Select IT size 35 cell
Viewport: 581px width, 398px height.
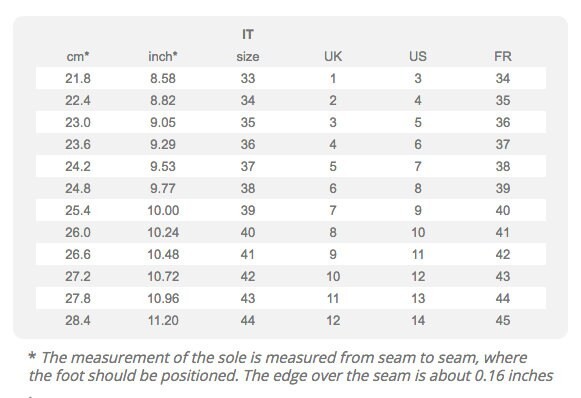click(248, 122)
